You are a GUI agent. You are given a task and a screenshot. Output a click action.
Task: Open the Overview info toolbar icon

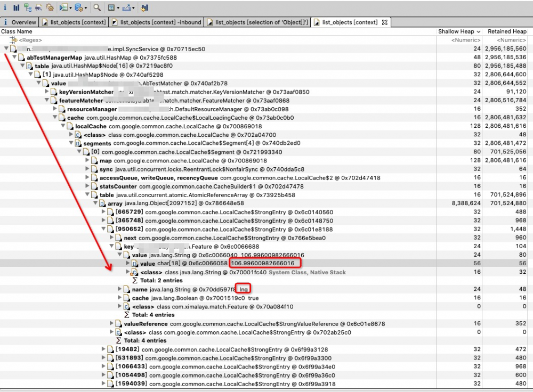[x=5, y=7]
